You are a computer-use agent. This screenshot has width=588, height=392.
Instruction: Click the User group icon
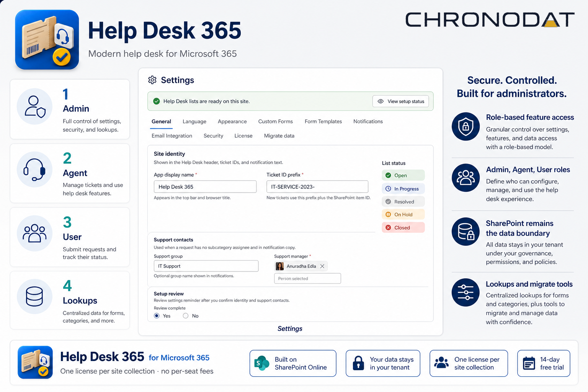[35, 234]
